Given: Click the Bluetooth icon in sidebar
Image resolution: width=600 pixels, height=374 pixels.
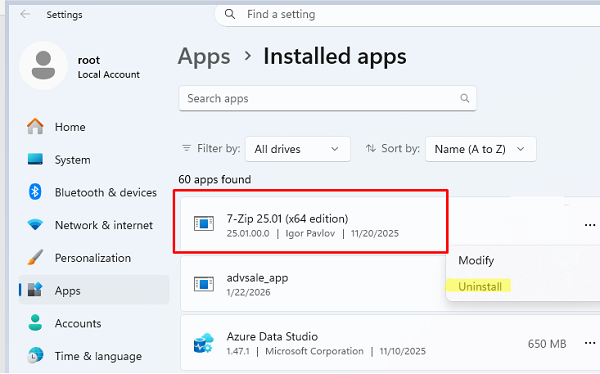Looking at the screenshot, I should click(35, 191).
